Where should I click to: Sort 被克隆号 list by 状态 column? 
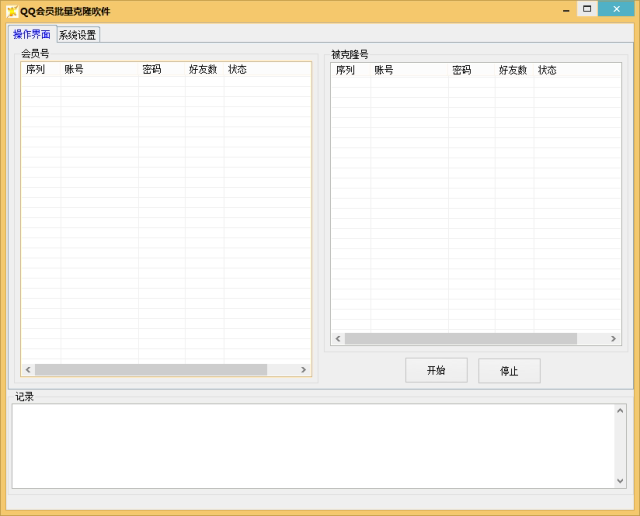tap(577, 70)
